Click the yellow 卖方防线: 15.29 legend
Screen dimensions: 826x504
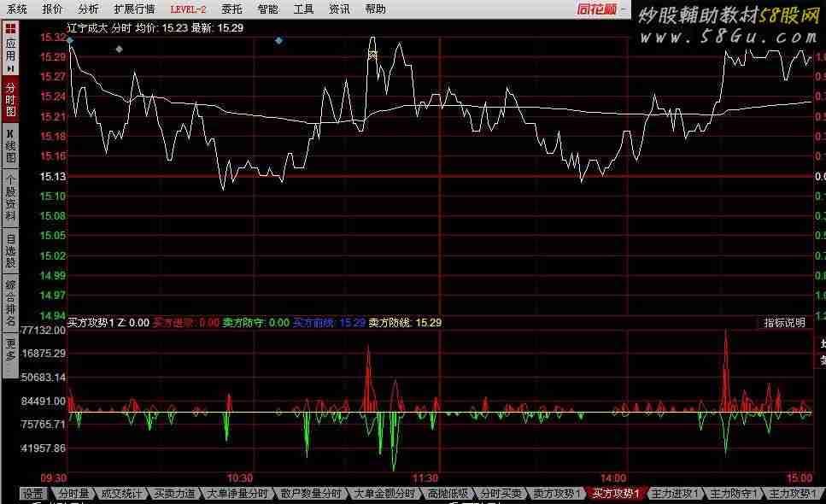tap(405, 322)
